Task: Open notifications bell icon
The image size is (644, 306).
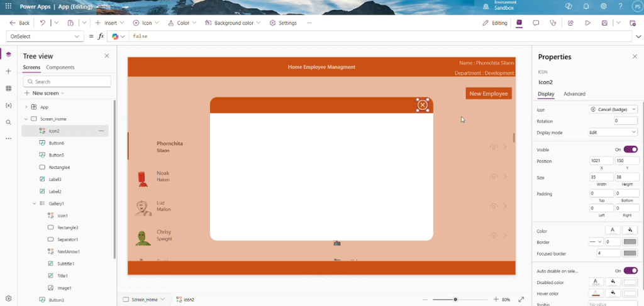Action: tap(586, 6)
